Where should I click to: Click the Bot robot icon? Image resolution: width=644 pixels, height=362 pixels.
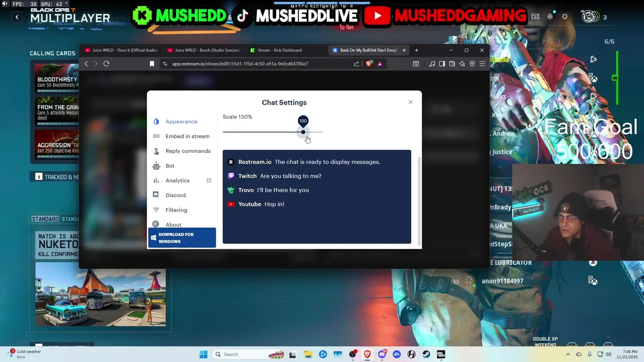click(156, 166)
